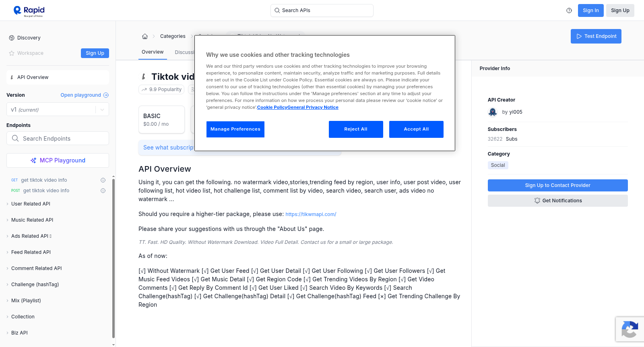
Task: Focus the Search Endpoints field
Action: pos(58,138)
